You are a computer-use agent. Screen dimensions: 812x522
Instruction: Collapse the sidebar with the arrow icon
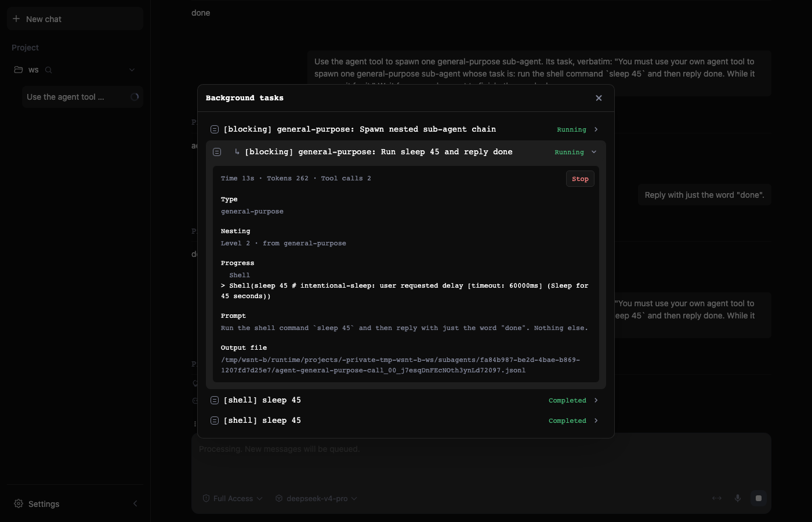pyautogui.click(x=135, y=503)
